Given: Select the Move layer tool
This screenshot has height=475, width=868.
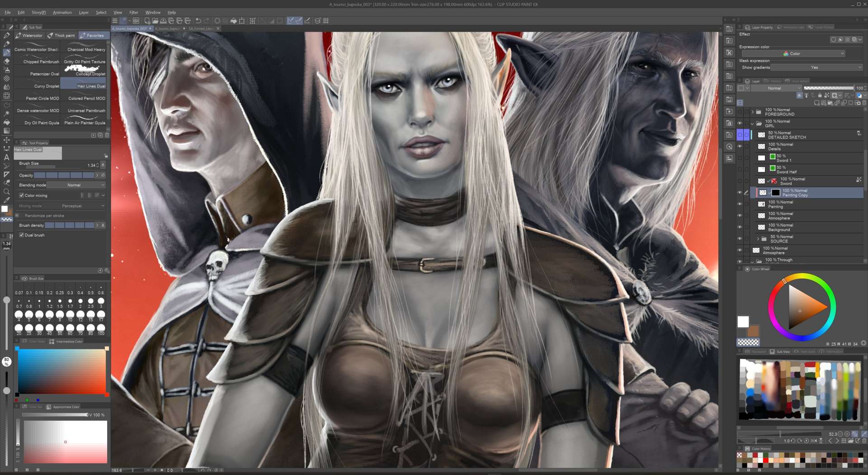Looking at the screenshot, I should click(6, 140).
